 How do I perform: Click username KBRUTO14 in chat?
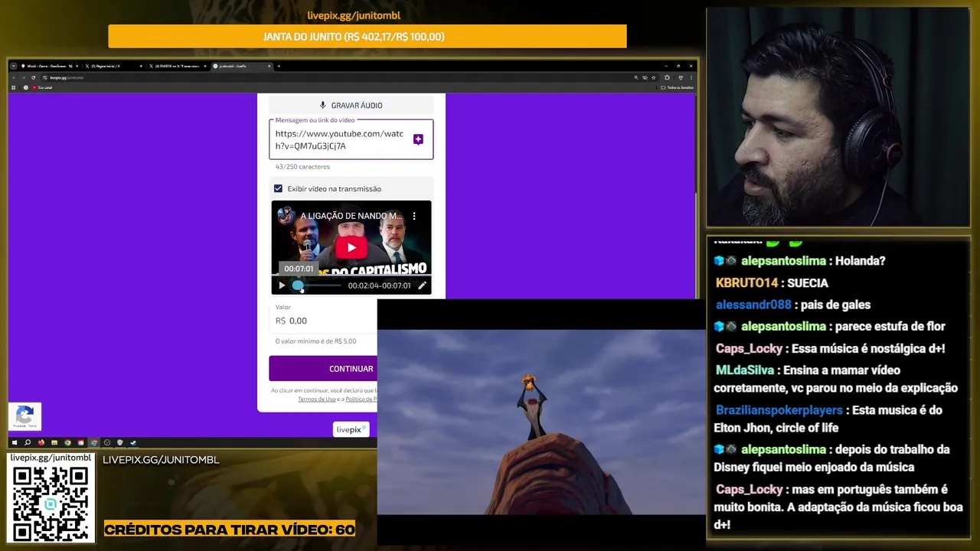[746, 282]
